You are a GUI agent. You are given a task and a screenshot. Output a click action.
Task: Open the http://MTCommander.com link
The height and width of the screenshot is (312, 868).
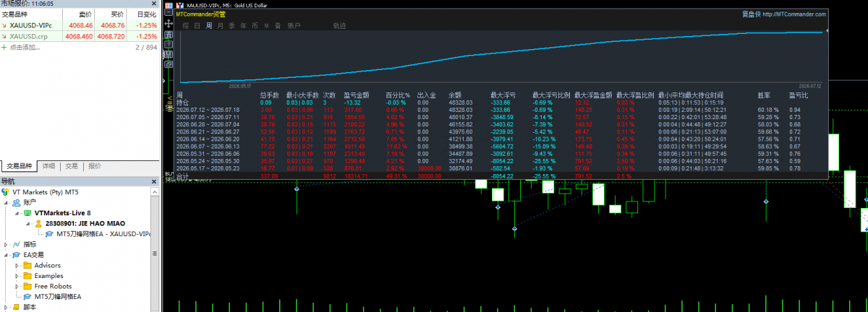[x=794, y=14]
